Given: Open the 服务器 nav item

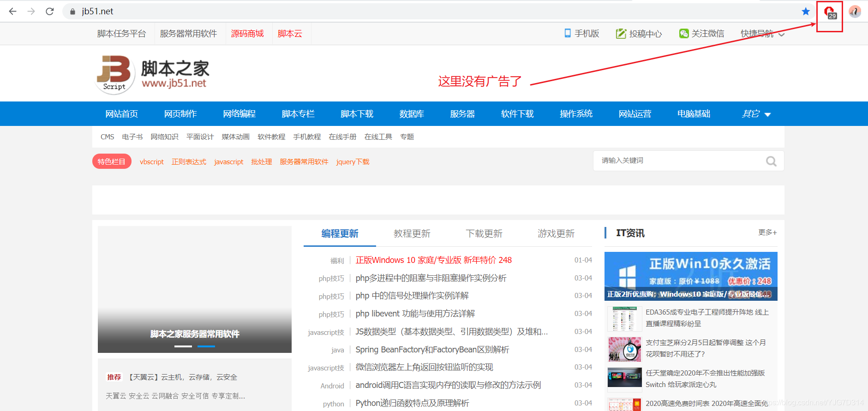Looking at the screenshot, I should [462, 114].
